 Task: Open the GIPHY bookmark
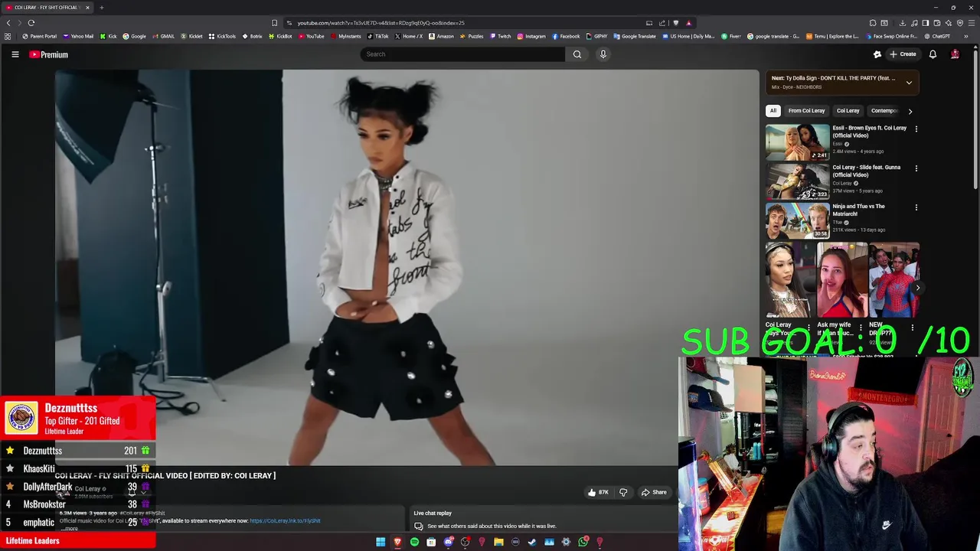click(x=596, y=36)
